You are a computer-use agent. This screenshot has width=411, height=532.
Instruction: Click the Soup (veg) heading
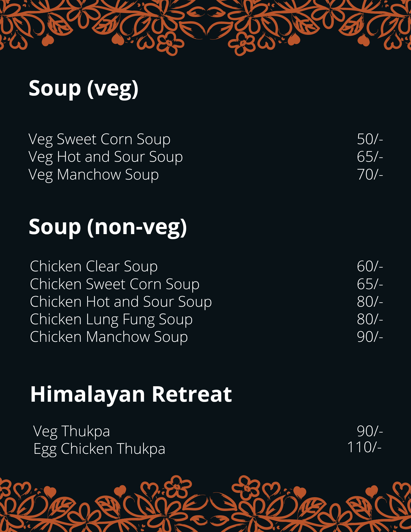coord(84,89)
